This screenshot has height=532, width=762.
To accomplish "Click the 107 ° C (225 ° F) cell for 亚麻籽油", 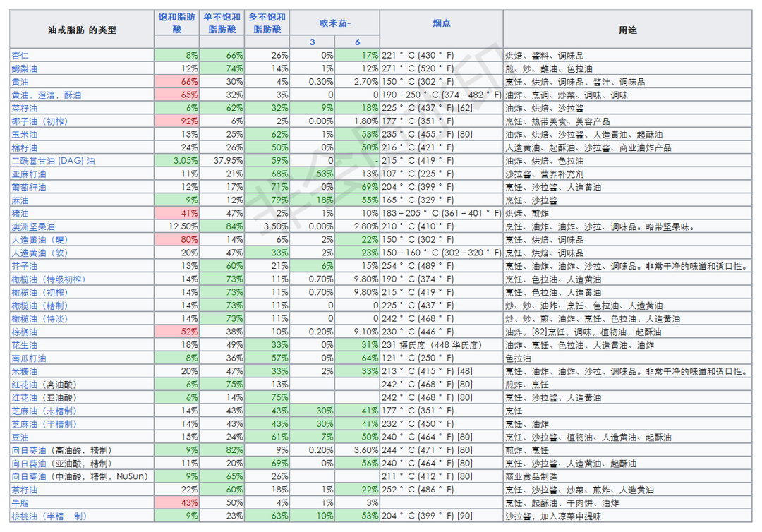I will (x=441, y=174).
